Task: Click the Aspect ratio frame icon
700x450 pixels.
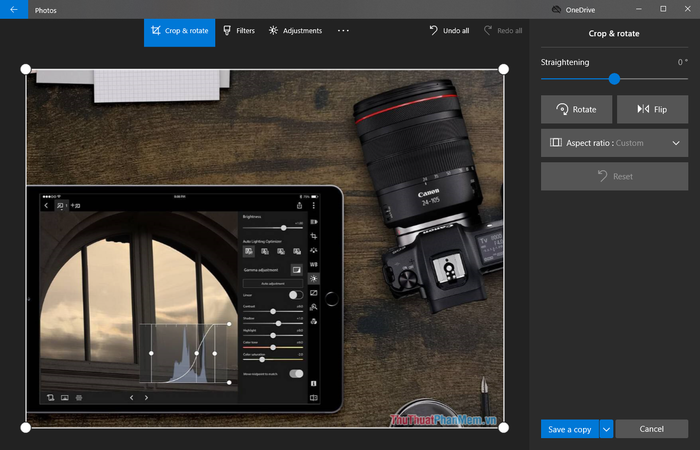Action: [x=556, y=143]
